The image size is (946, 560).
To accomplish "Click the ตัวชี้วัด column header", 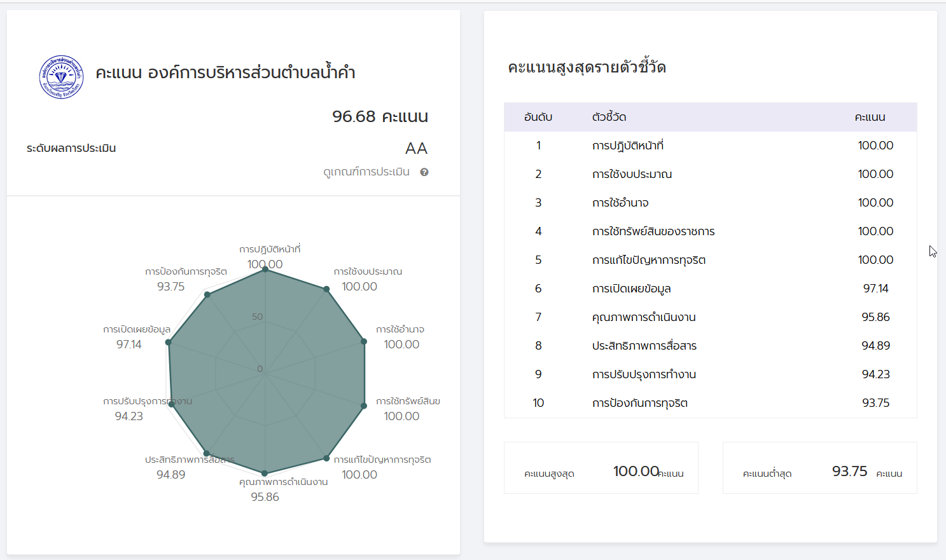I will point(609,117).
